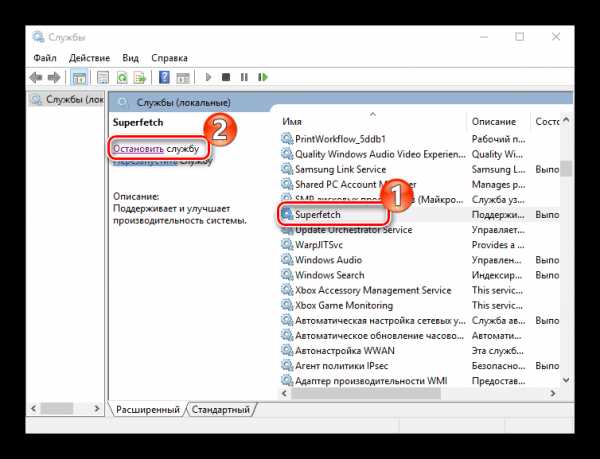The height and width of the screenshot is (459, 600).
Task: Click the Back arrow toolbar icon
Action: click(36, 78)
